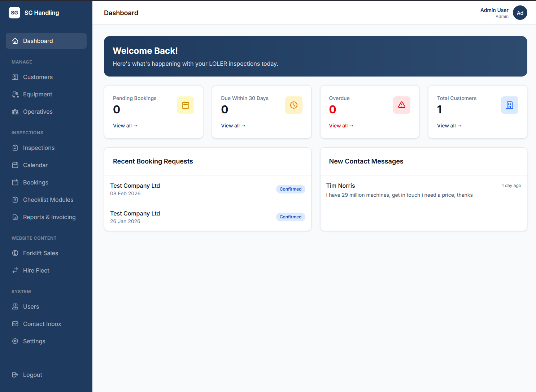The width and height of the screenshot is (536, 392).
Task: Click the yellow calendar icon on Pending Bookings card
Action: (x=186, y=105)
